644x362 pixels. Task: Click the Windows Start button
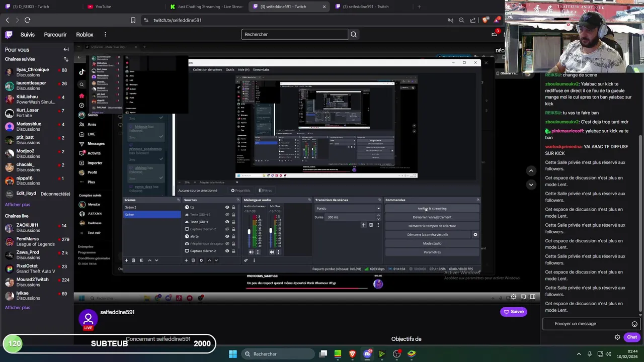click(x=233, y=354)
